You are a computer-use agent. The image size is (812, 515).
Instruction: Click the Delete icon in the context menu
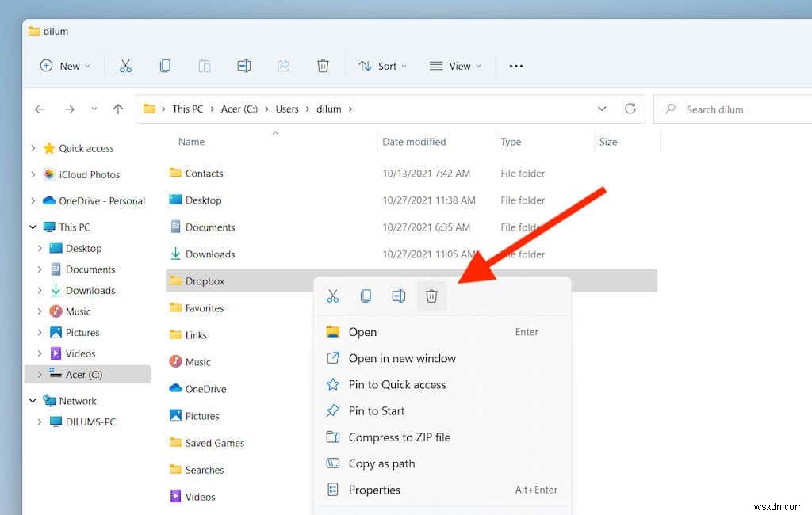tap(431, 296)
